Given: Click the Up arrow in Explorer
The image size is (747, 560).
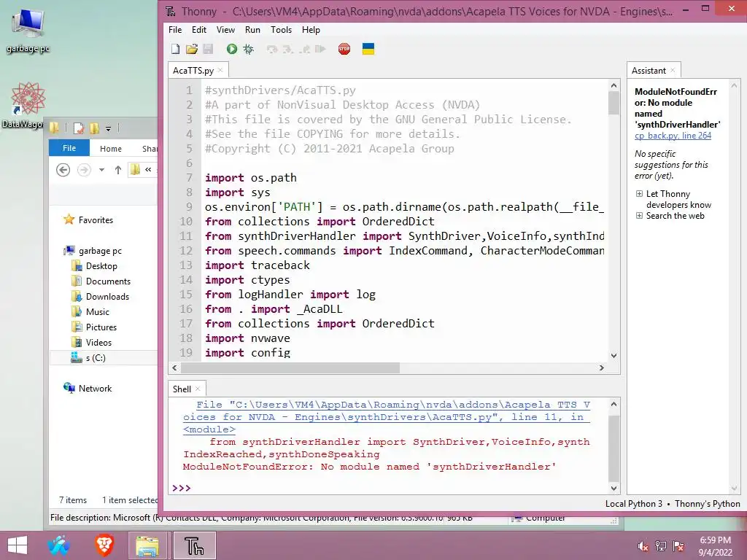Looking at the screenshot, I should pos(118,169).
